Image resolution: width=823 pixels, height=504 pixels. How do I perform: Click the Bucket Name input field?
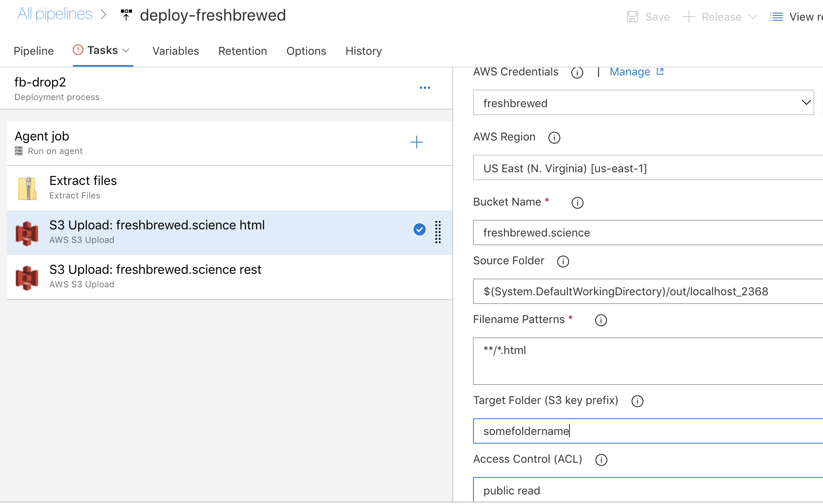648,232
